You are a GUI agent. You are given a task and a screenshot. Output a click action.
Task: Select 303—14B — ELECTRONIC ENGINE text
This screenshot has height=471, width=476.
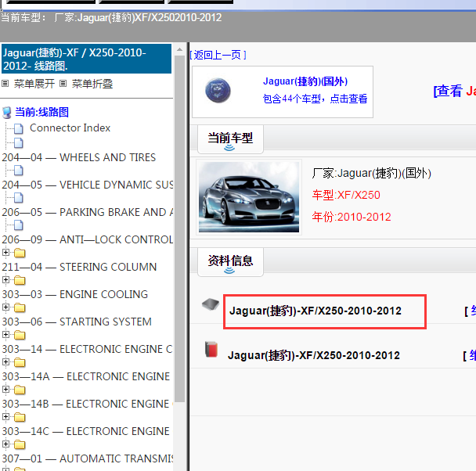[x=85, y=404]
